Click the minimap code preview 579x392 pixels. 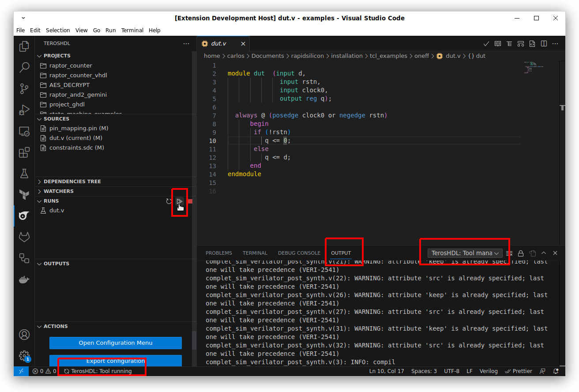click(x=534, y=67)
